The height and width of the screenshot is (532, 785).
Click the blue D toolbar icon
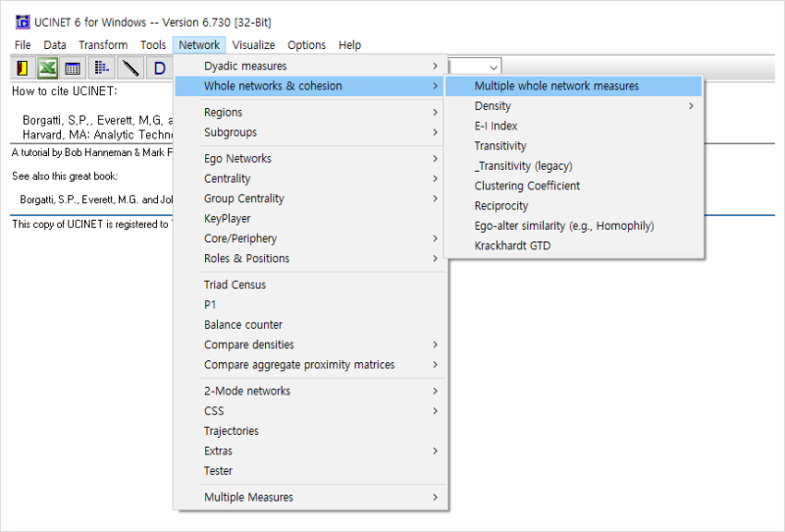159,68
